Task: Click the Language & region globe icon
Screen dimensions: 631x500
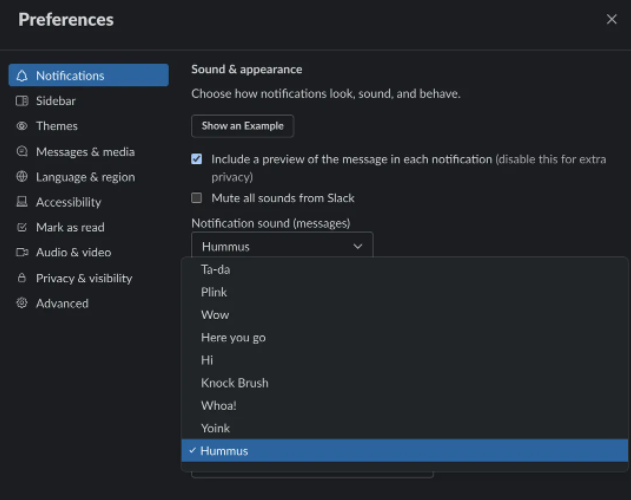Action: pyautogui.click(x=22, y=177)
